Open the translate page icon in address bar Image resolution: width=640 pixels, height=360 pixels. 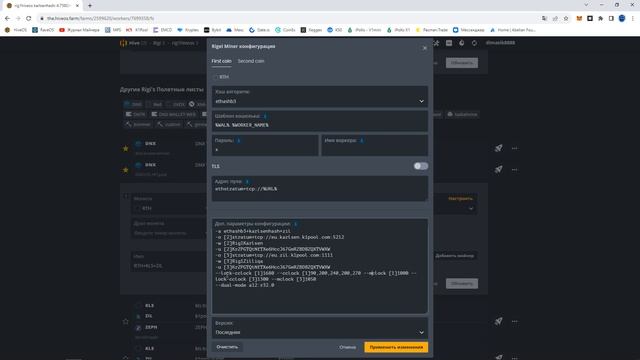(544, 18)
